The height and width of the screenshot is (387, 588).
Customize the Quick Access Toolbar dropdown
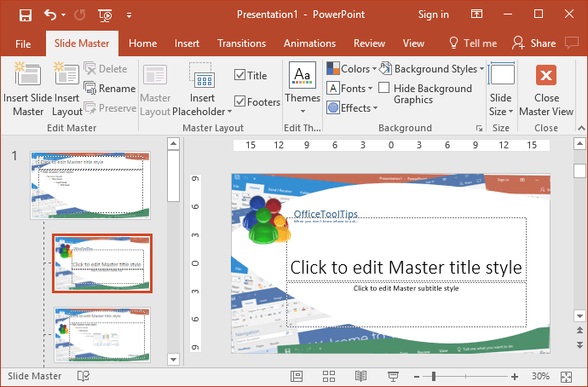pyautogui.click(x=129, y=15)
